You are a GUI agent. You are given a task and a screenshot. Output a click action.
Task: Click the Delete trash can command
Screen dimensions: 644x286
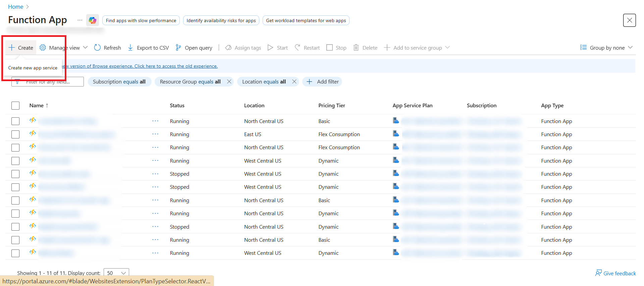[365, 48]
